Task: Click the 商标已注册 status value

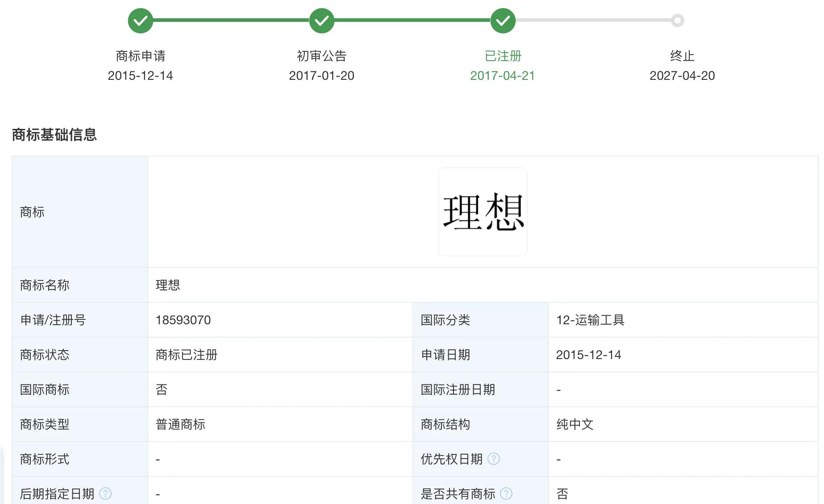Action: (x=187, y=355)
